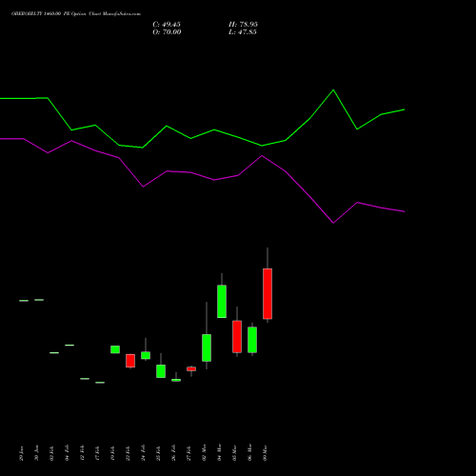Click the purple indicator line's lowest trough

[x=333, y=223]
